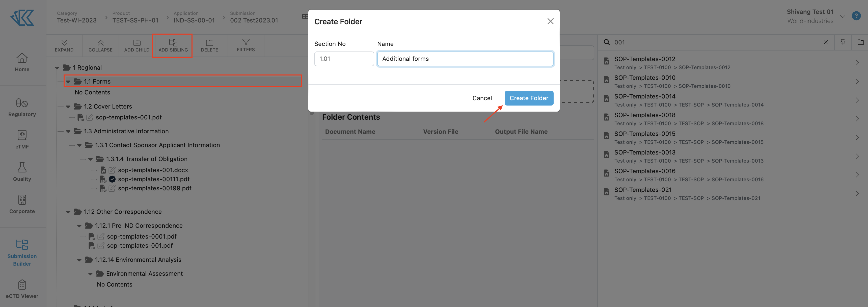Open the Shivang Test 01 user dropdown

click(843, 16)
